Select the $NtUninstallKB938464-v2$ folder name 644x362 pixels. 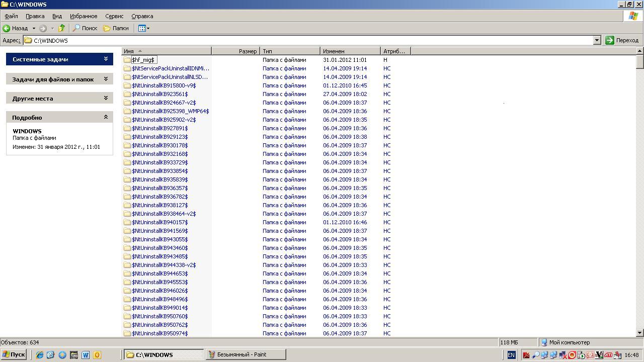164,214
